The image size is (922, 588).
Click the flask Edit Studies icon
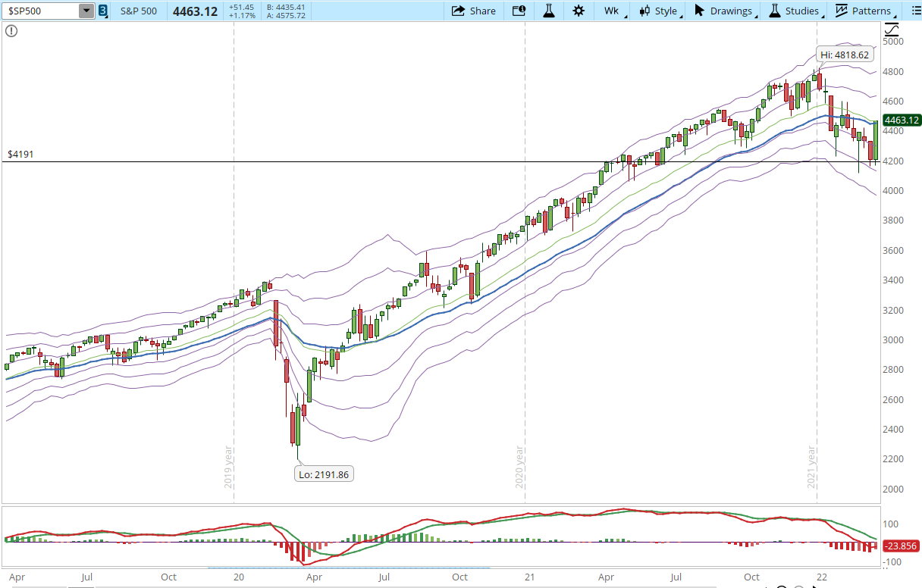(549, 11)
